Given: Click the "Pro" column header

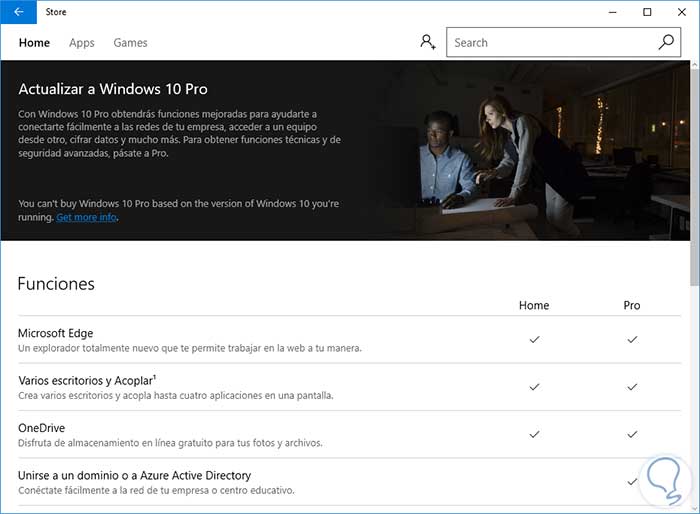Looking at the screenshot, I should pos(632,305).
